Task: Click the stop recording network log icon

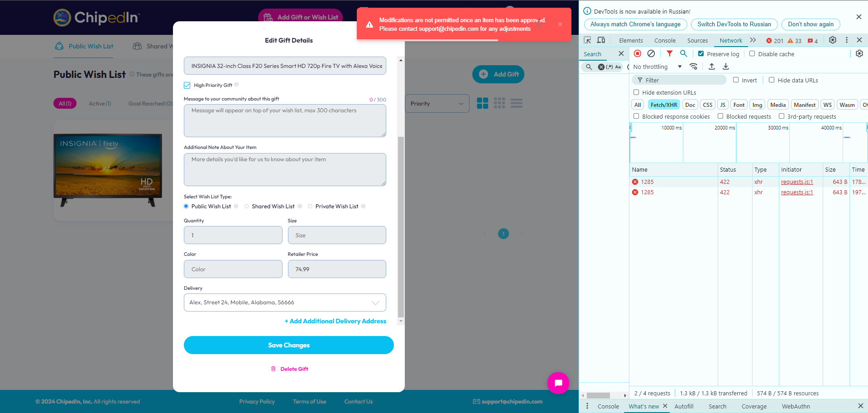Action: [638, 53]
